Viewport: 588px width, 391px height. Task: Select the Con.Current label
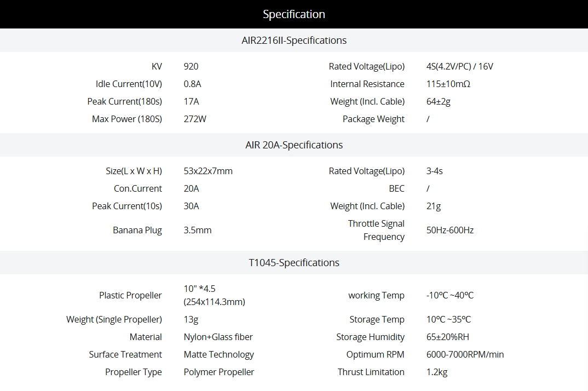pyautogui.click(x=137, y=188)
